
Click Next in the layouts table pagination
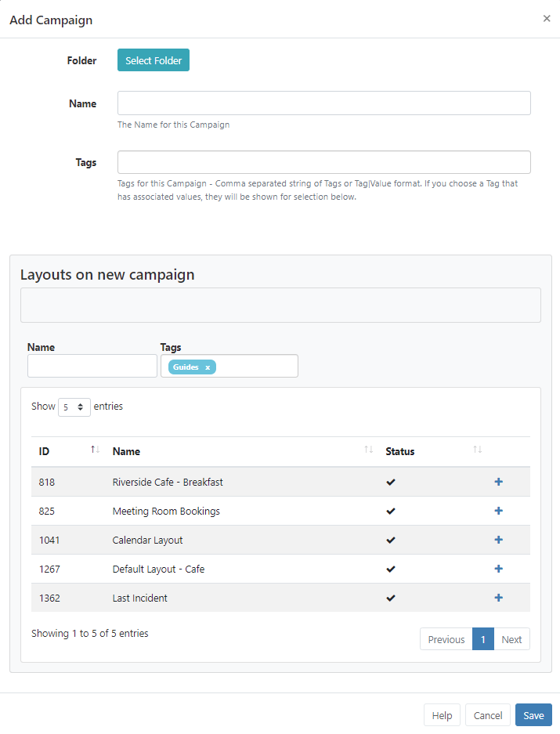[x=511, y=638]
